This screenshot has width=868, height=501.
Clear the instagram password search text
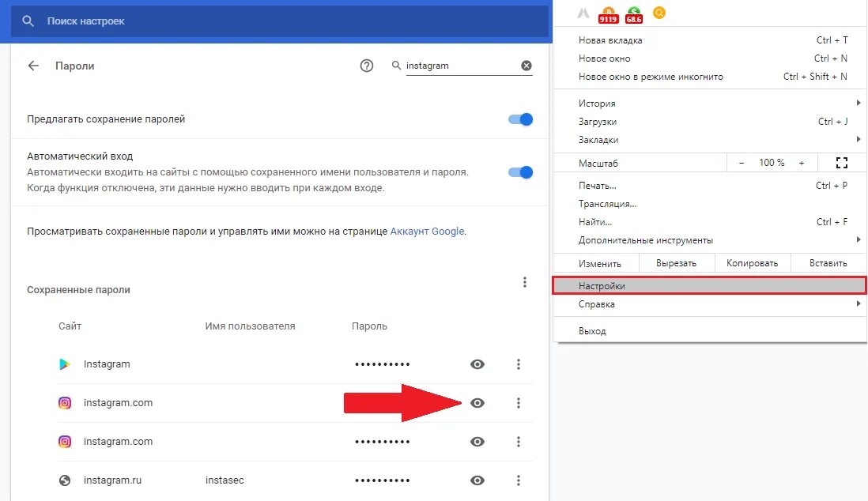(526, 66)
